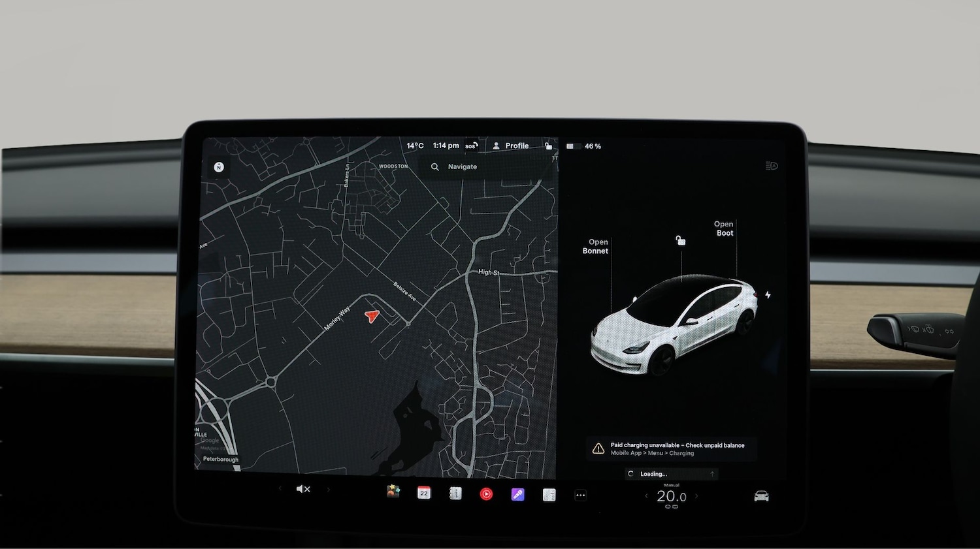Tap the unlock icon above the car rendering

tap(681, 241)
